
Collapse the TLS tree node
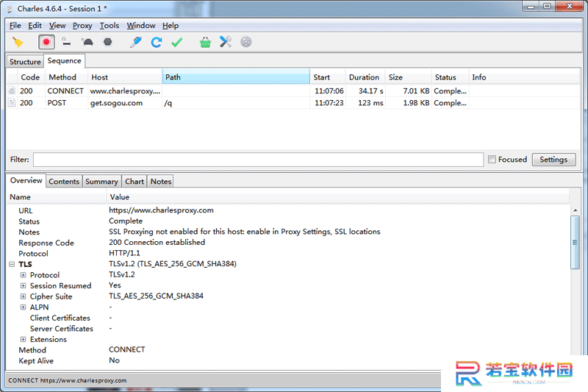(x=12, y=265)
